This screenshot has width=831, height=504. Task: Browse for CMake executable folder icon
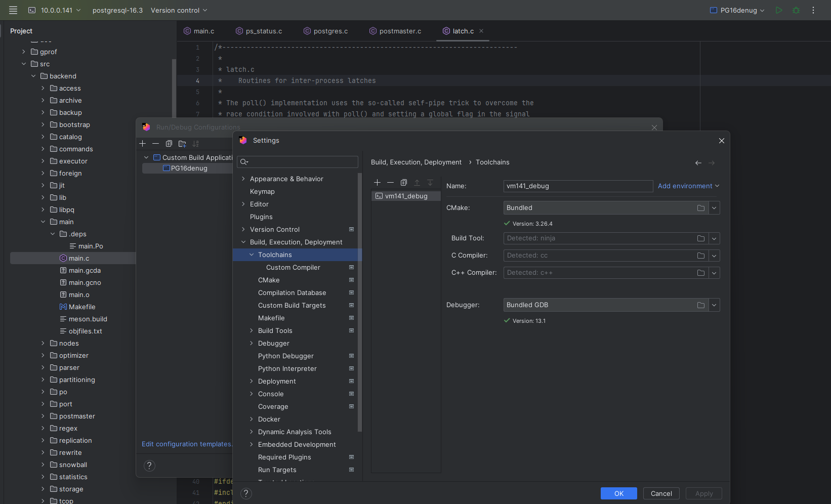[x=701, y=208]
